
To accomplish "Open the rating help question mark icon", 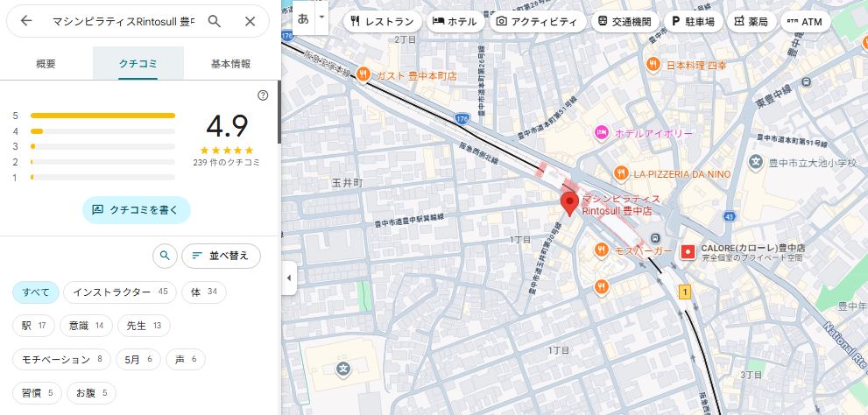I will (x=263, y=95).
